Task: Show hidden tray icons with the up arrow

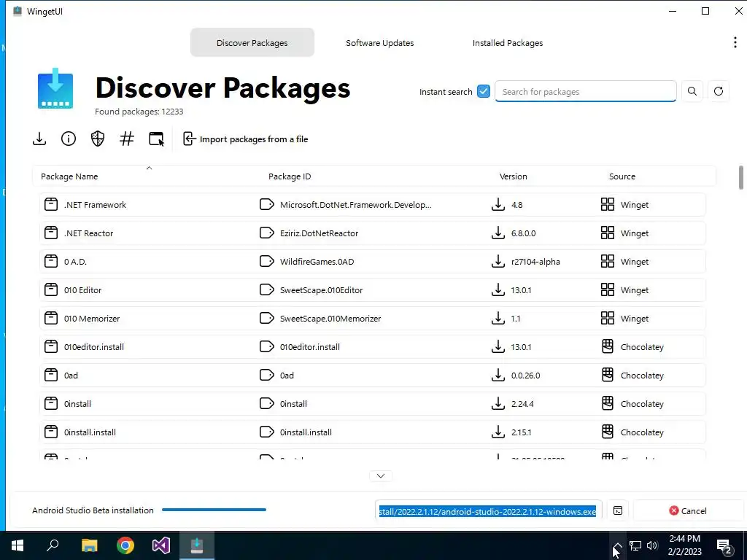Action: [617, 545]
